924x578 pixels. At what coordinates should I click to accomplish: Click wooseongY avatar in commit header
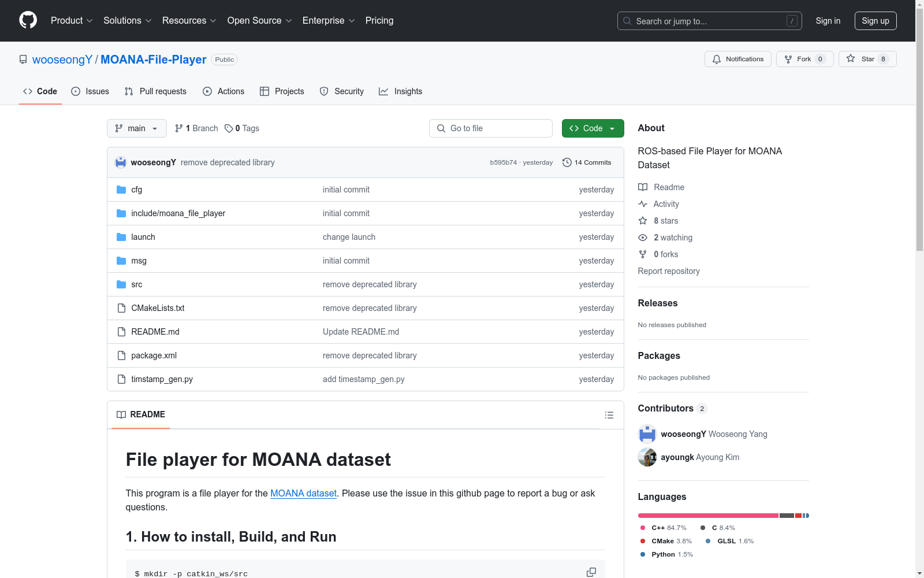pyautogui.click(x=121, y=162)
